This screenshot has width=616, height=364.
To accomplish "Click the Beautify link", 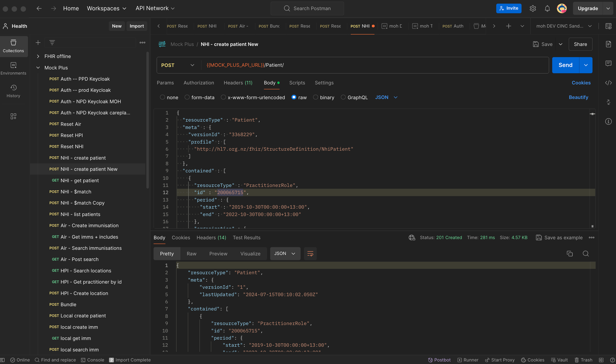I will [578, 97].
